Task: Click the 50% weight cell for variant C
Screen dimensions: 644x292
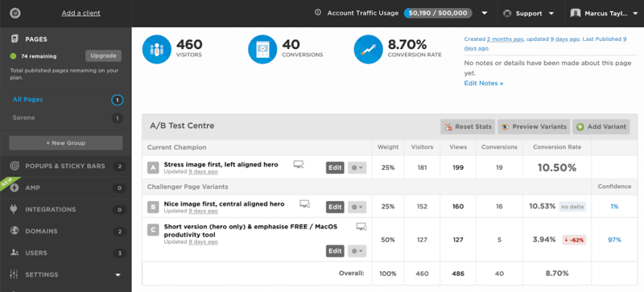Action: pos(388,240)
